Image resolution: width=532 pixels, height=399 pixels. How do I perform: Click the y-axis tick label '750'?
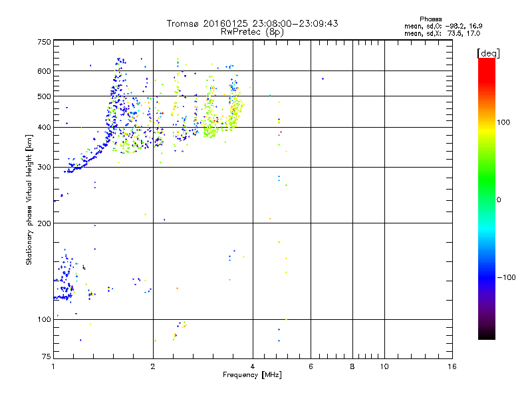coord(44,42)
